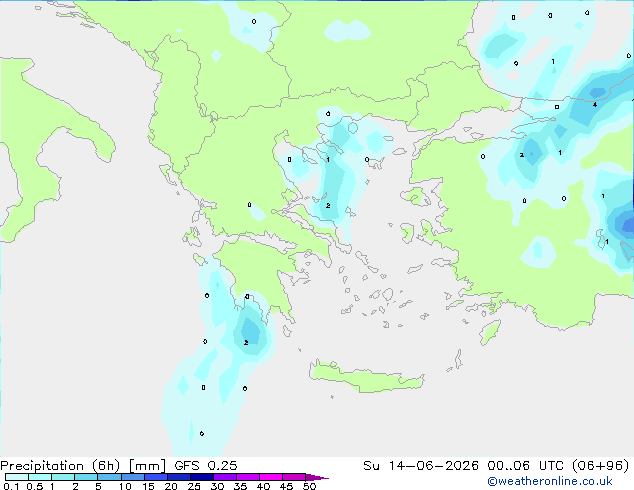Pick the legend swatch between 1 and 2
634x490 pixels.
tap(63, 477)
